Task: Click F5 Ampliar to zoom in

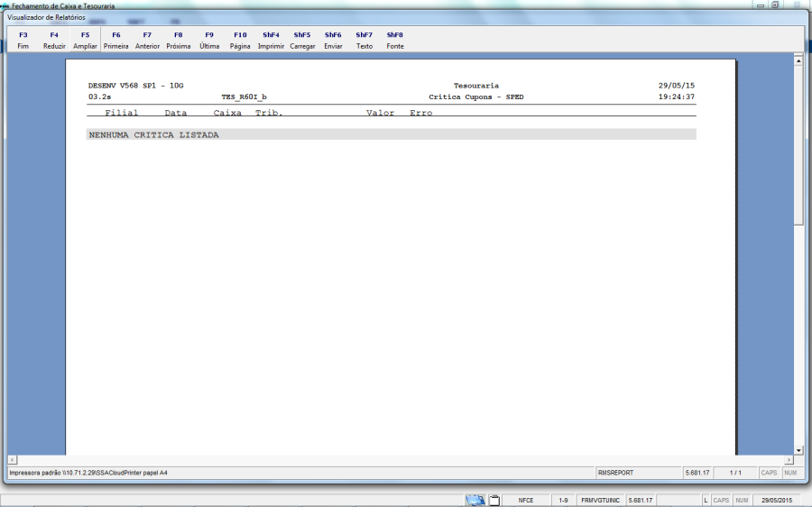Action: [85, 41]
